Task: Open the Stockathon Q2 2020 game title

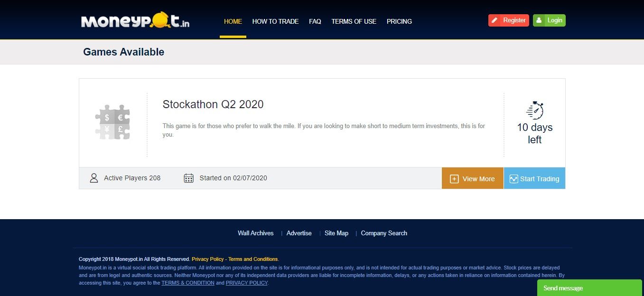Action: [x=213, y=104]
